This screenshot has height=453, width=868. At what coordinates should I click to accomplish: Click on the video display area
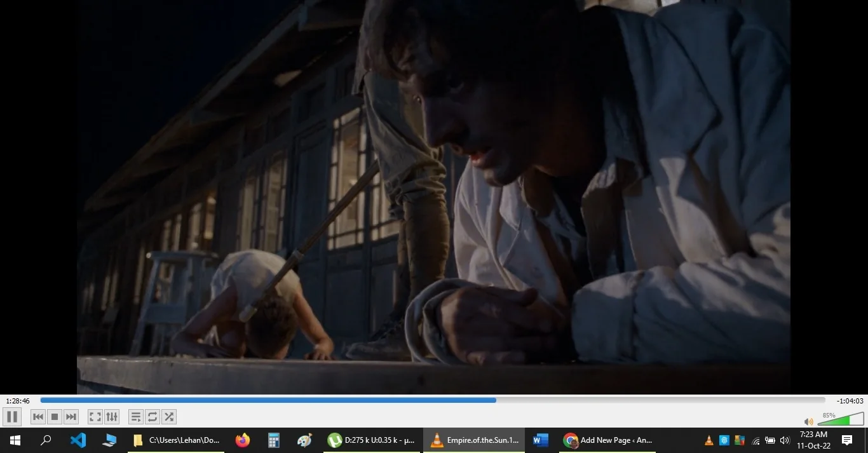tap(433, 197)
